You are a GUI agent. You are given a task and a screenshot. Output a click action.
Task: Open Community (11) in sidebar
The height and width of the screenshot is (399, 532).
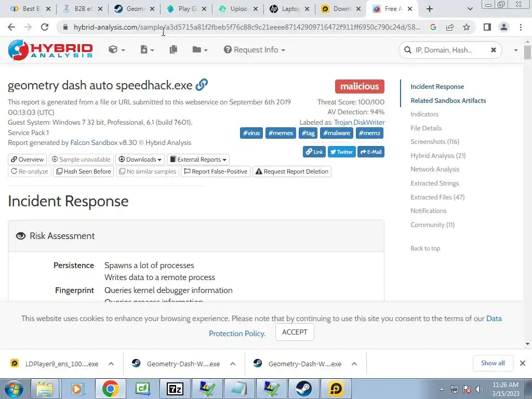(x=432, y=224)
